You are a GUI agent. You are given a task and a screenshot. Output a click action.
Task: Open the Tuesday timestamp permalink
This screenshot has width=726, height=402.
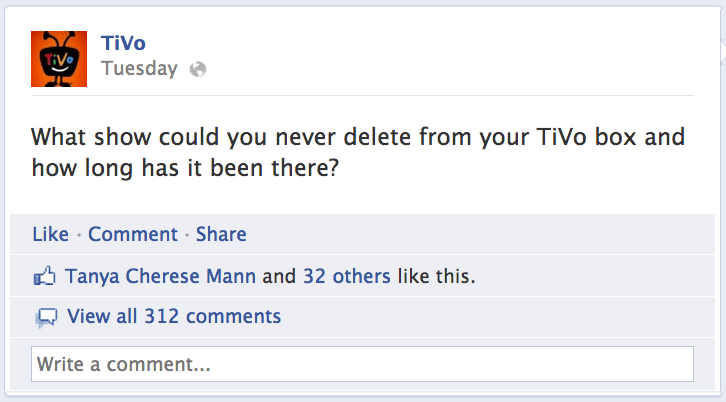pyautogui.click(x=139, y=69)
